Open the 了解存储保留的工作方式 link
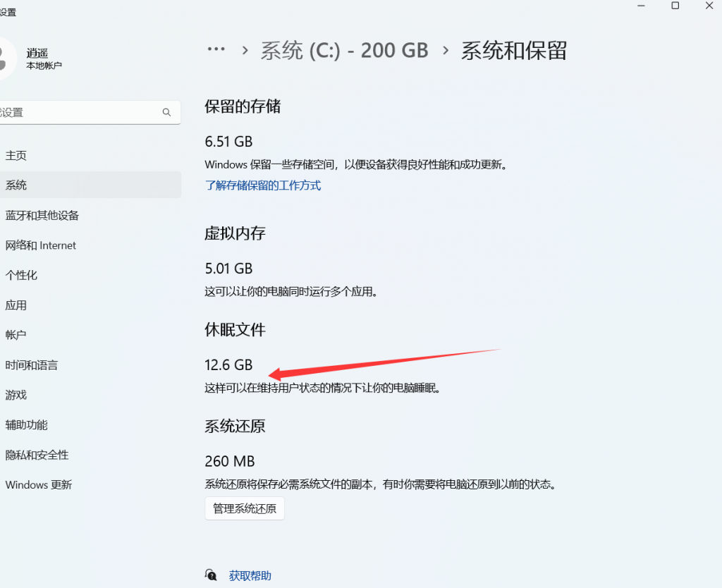The height and width of the screenshot is (588, 722). [x=262, y=185]
